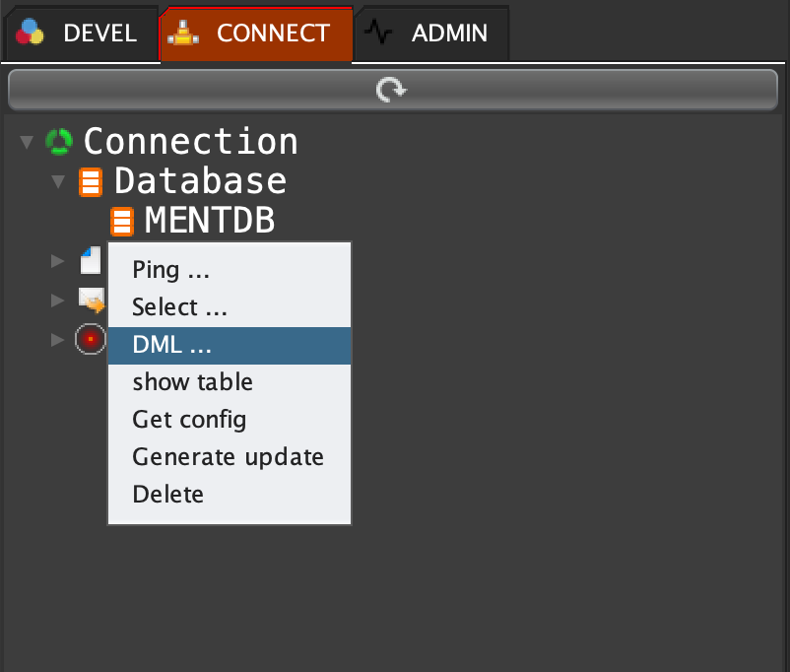Select 'show table' menu entry
The image size is (790, 672).
[192, 382]
